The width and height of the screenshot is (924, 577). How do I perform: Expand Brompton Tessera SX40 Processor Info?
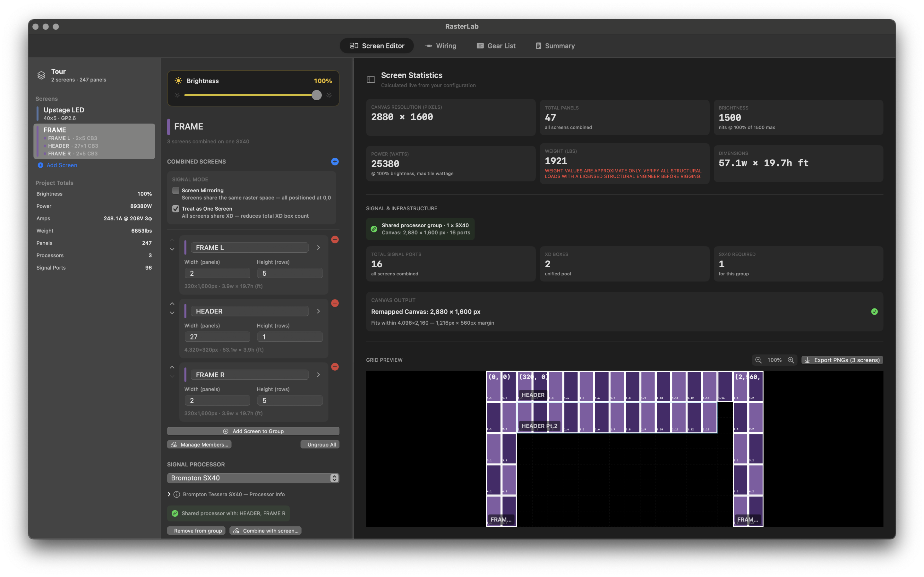[x=169, y=494]
